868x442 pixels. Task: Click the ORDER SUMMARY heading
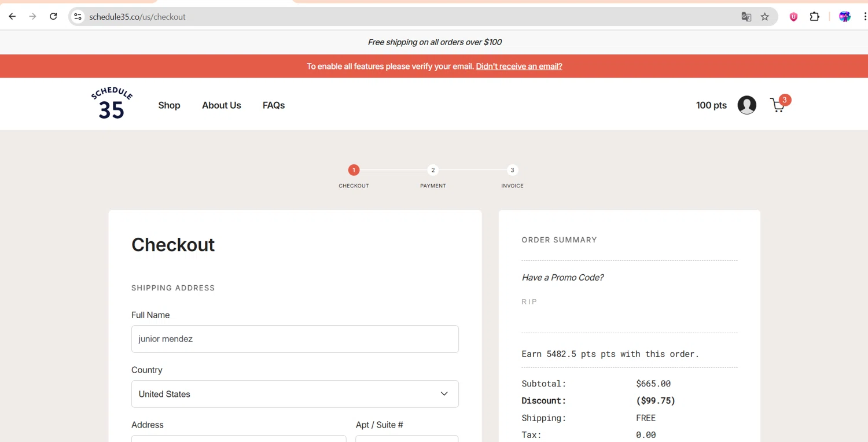click(559, 240)
